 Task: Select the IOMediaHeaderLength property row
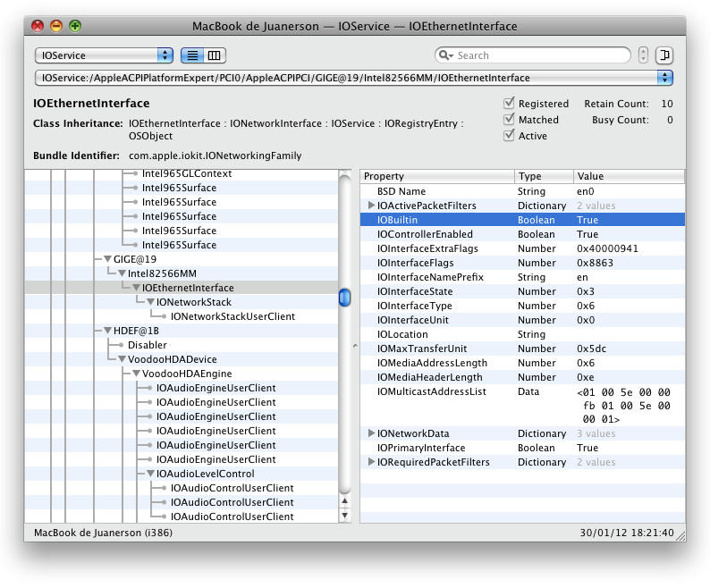point(522,377)
